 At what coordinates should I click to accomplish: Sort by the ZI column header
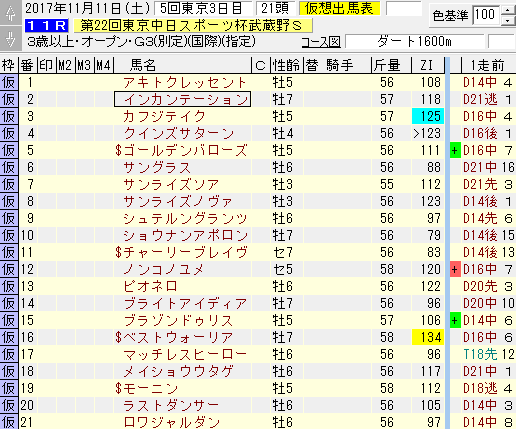point(427,65)
